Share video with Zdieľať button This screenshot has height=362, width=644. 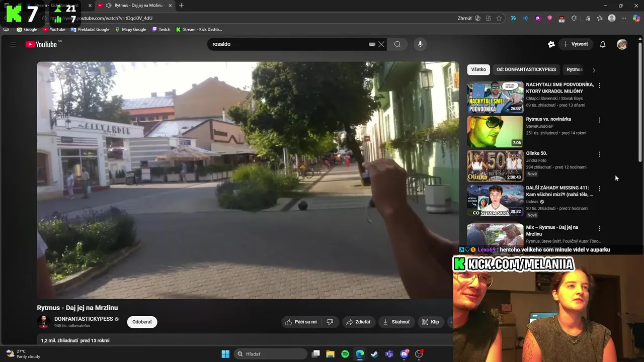click(359, 322)
